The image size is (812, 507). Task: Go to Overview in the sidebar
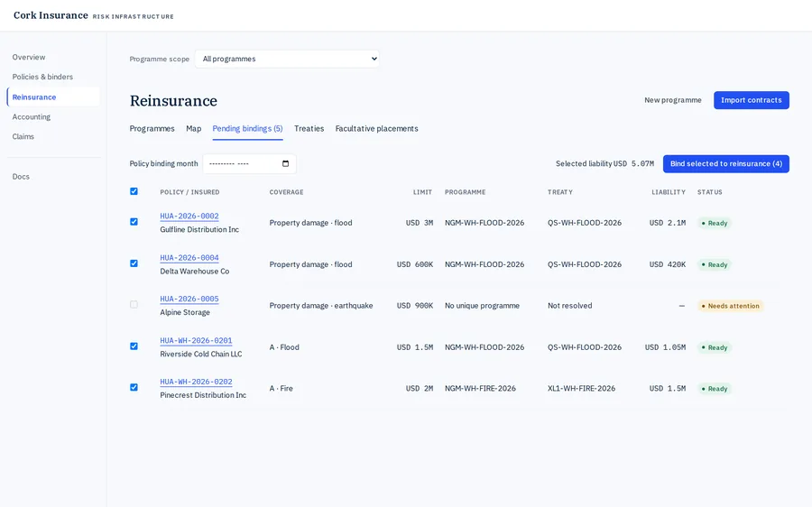coord(29,57)
